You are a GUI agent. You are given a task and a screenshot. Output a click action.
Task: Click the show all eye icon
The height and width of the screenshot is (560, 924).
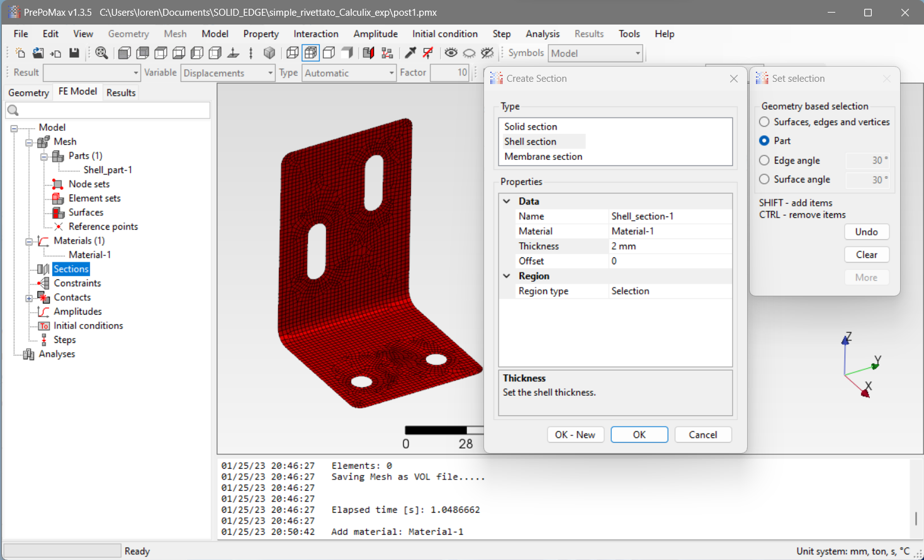[451, 53]
